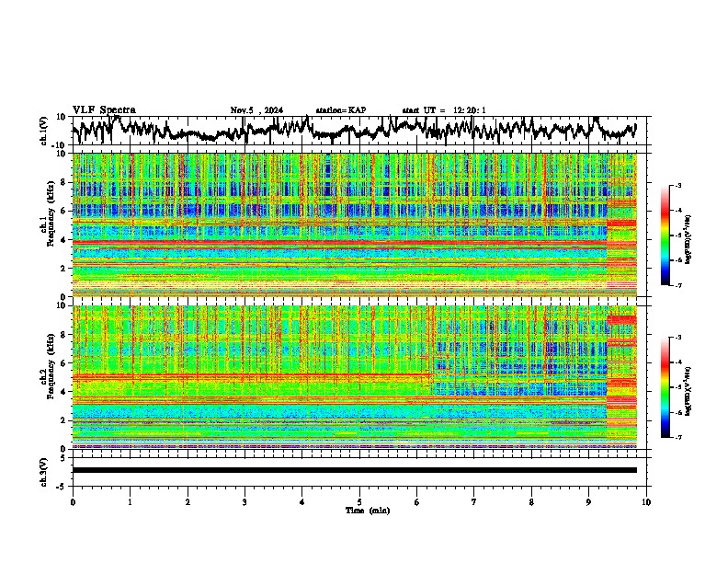The image size is (728, 563).
Task: Click time axis tick label '3'
Action: coord(245,502)
